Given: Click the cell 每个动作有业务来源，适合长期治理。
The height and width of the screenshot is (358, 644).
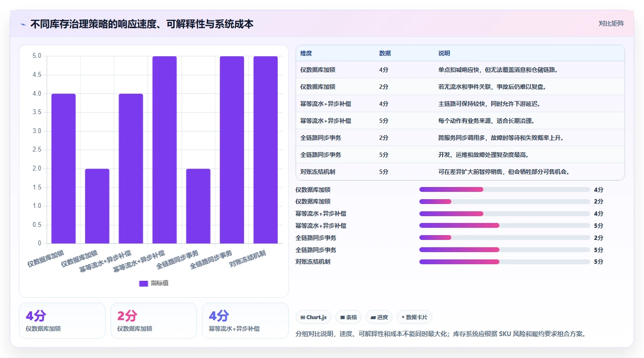Looking at the screenshot, I should click(x=486, y=121).
